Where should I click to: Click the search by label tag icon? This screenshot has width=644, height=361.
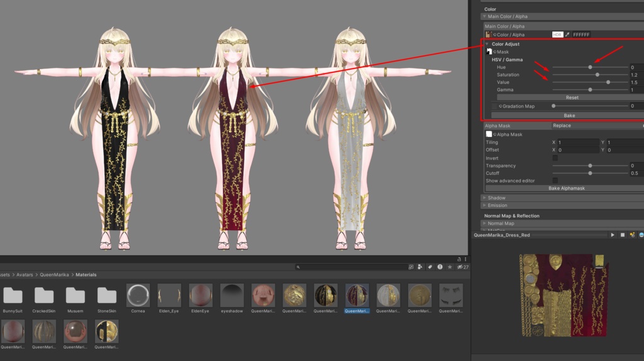pyautogui.click(x=430, y=267)
